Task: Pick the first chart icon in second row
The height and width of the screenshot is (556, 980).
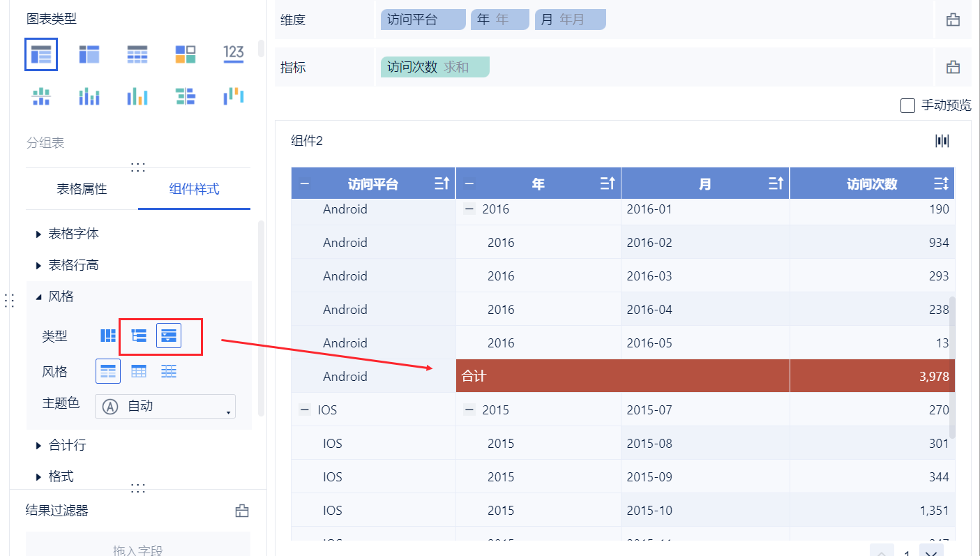Action: pyautogui.click(x=41, y=96)
